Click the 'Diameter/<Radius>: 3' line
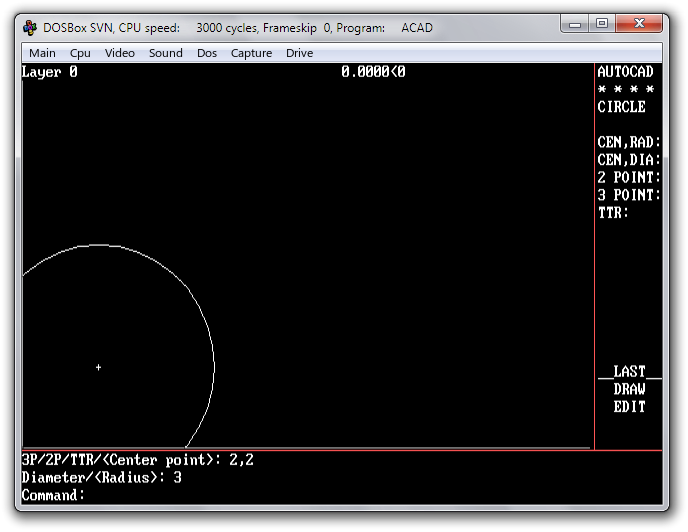688x532 pixels. coord(101,478)
